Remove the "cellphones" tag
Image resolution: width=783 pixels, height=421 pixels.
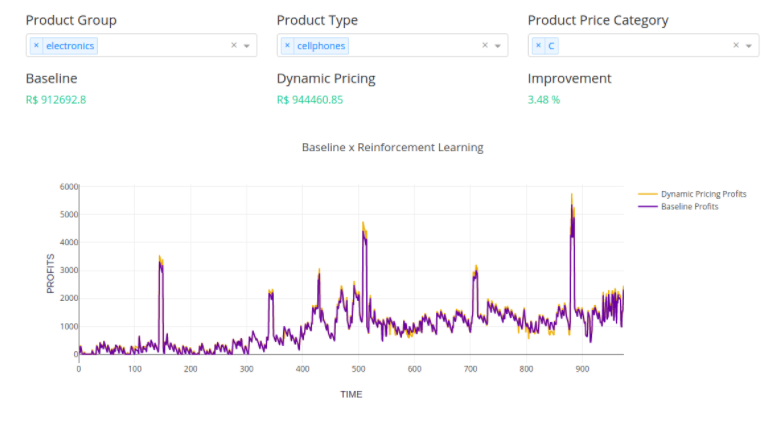[x=287, y=46]
